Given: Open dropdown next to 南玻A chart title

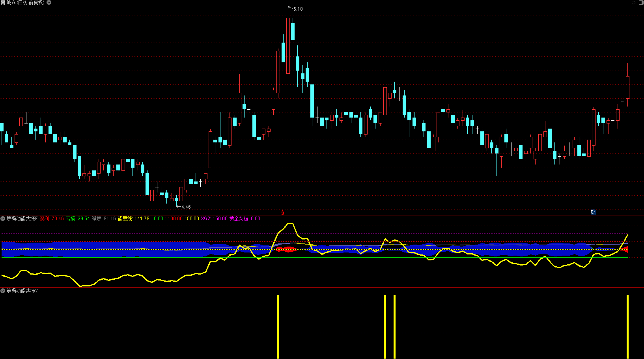Looking at the screenshot, I should [x=49, y=2].
